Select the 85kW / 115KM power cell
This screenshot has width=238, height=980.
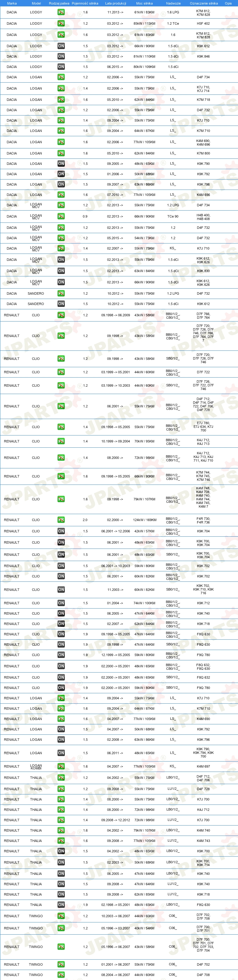point(145,23)
